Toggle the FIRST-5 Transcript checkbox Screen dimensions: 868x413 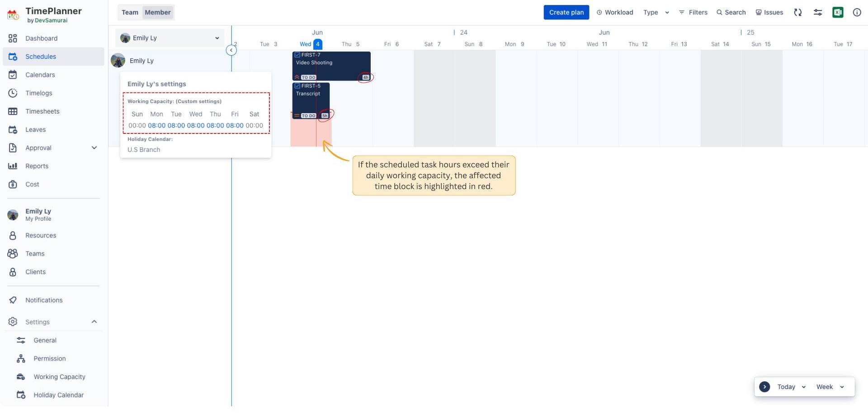click(297, 86)
